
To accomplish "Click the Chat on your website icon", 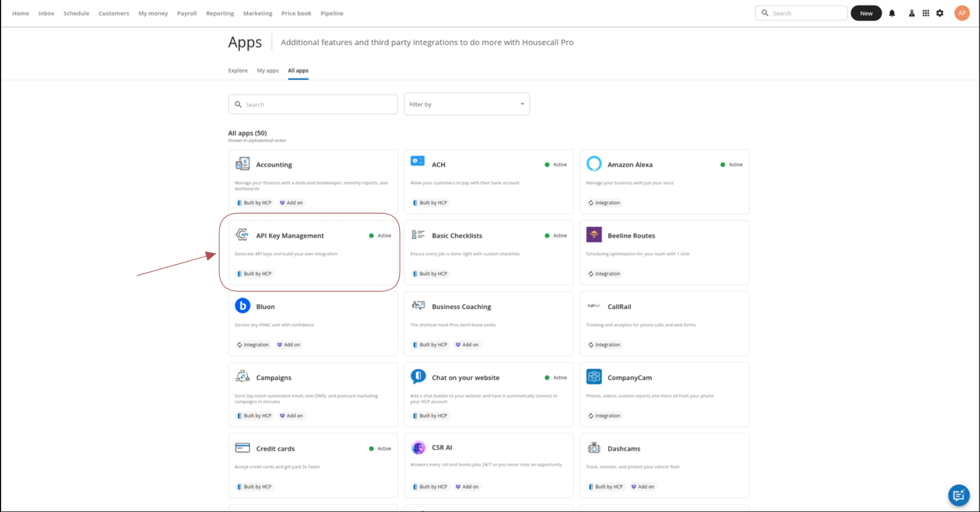I will pos(418,376).
